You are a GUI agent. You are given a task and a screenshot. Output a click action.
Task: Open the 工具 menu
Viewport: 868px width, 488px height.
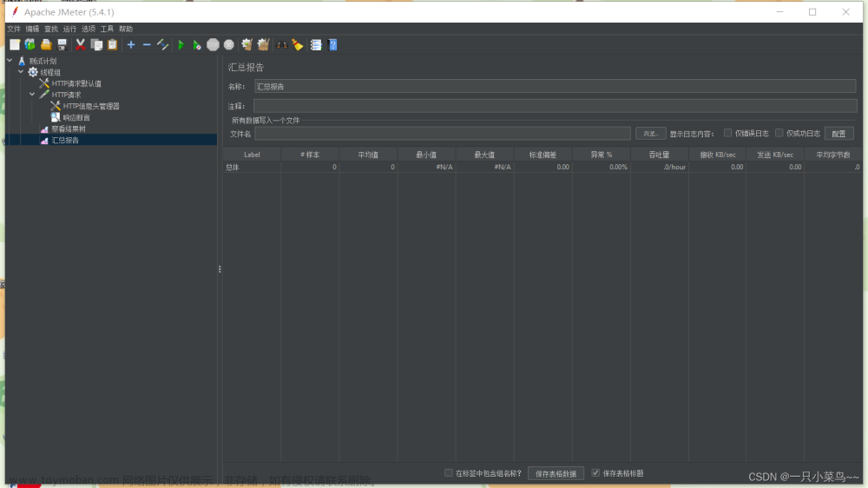point(107,29)
